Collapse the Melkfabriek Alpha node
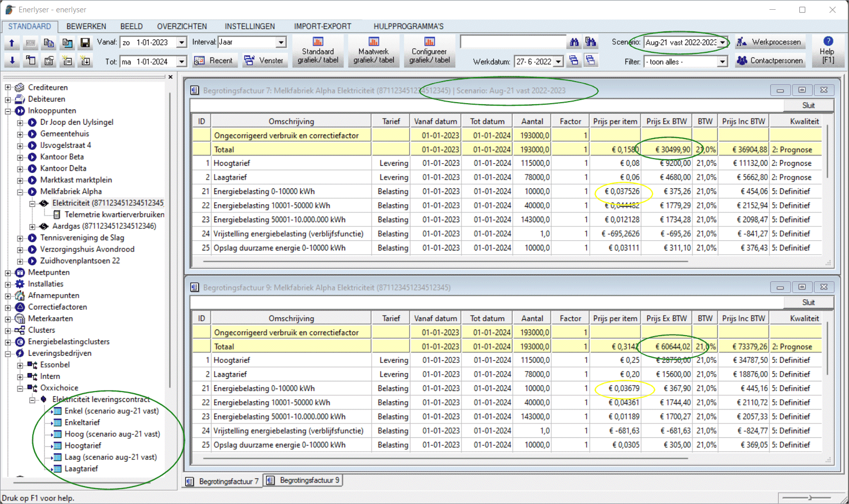This screenshot has width=849, height=504. [20, 191]
